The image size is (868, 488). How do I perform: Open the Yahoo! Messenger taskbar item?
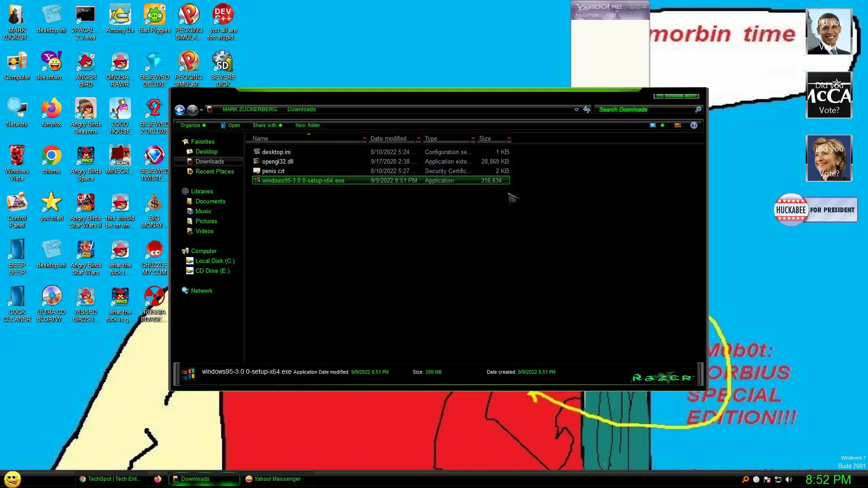[x=274, y=479]
